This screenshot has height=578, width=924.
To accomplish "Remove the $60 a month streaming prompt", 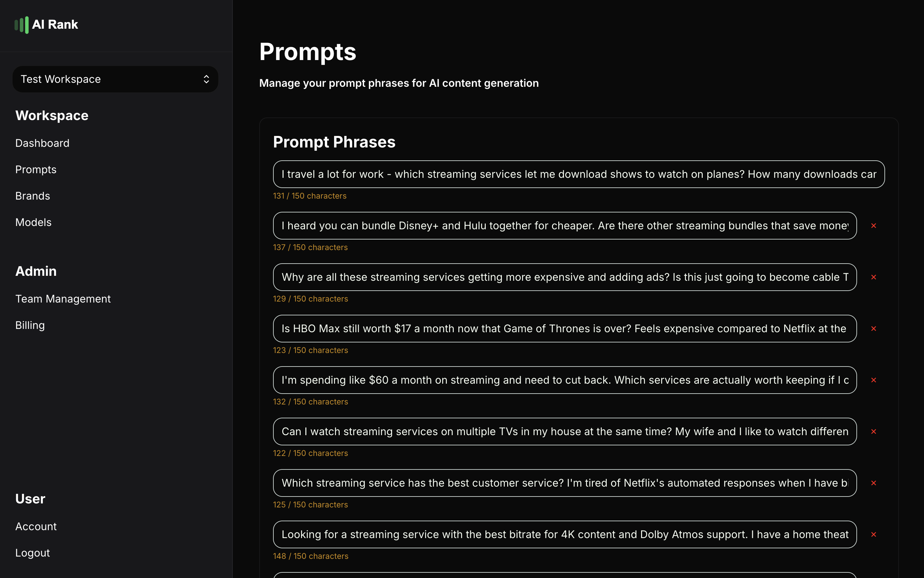I will 874,380.
